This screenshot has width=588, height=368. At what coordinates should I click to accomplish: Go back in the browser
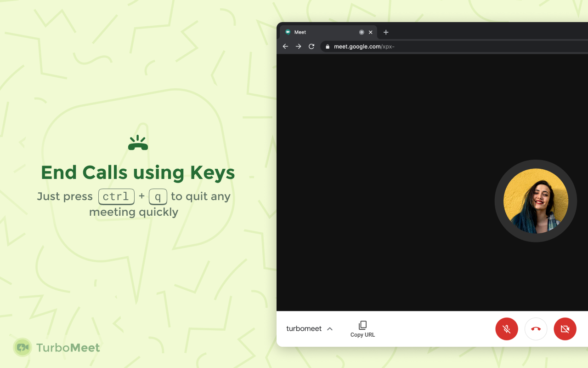click(x=285, y=46)
